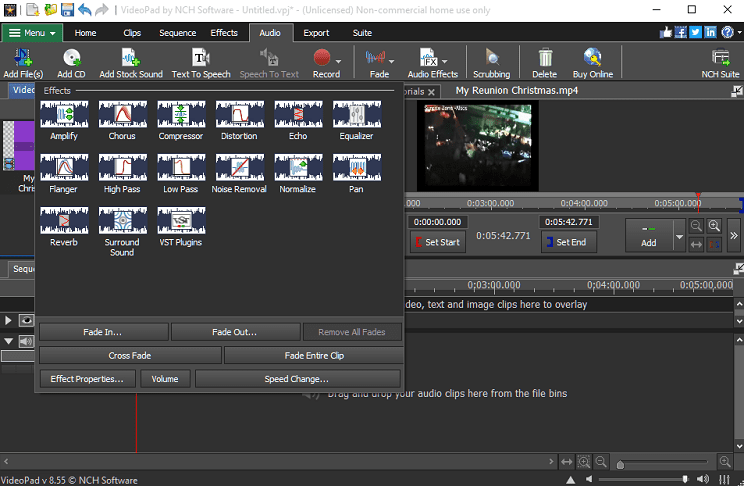The width and height of the screenshot is (744, 486).
Task: Apply the Low Pass filter
Action: pyautogui.click(x=181, y=174)
